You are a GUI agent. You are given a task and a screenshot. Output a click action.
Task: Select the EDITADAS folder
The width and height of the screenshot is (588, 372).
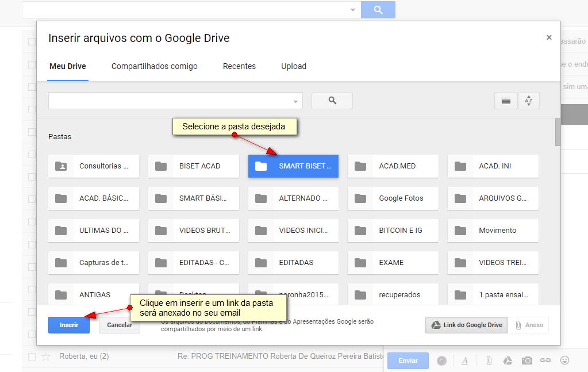293,263
